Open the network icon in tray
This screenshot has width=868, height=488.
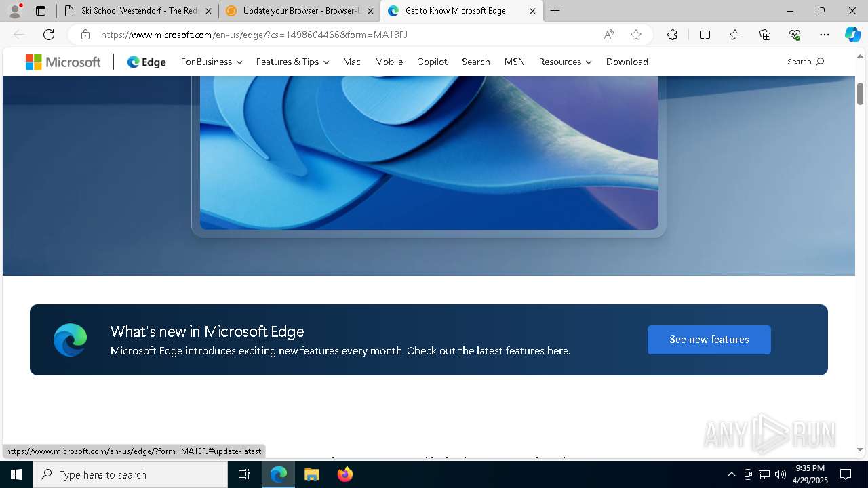[x=764, y=474]
